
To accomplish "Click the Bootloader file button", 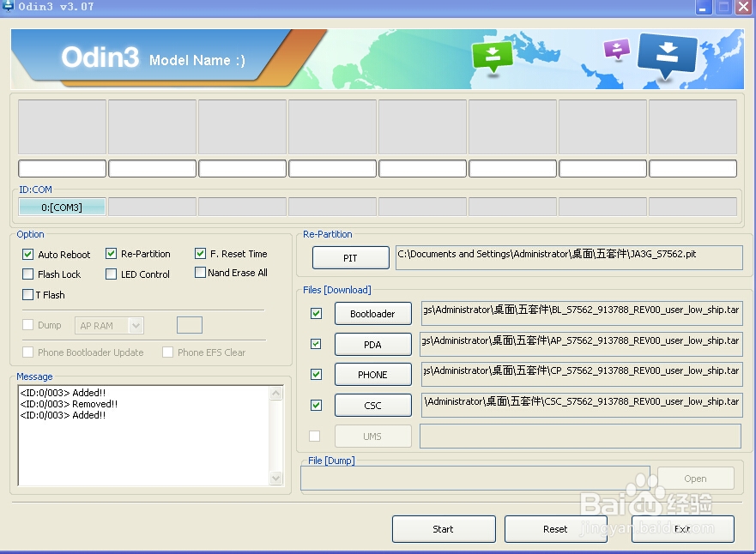I will tap(372, 314).
